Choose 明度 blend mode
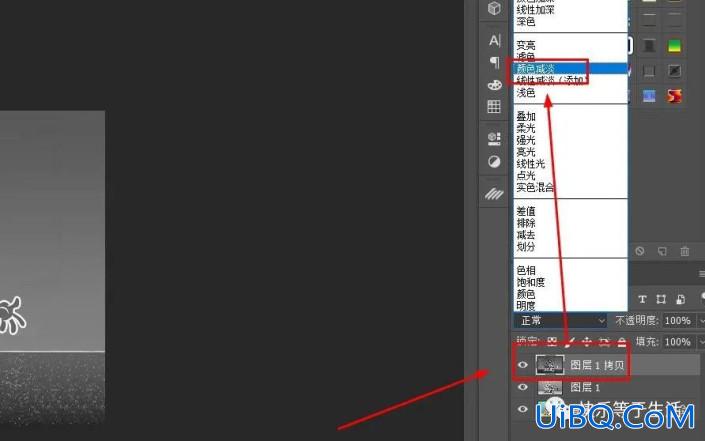 [x=570, y=306]
